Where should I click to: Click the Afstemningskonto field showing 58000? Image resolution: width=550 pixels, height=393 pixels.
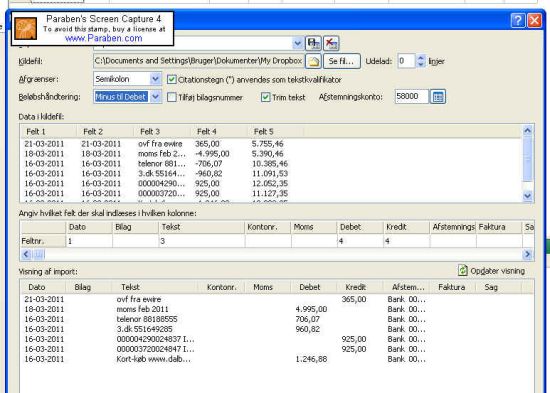(x=411, y=96)
